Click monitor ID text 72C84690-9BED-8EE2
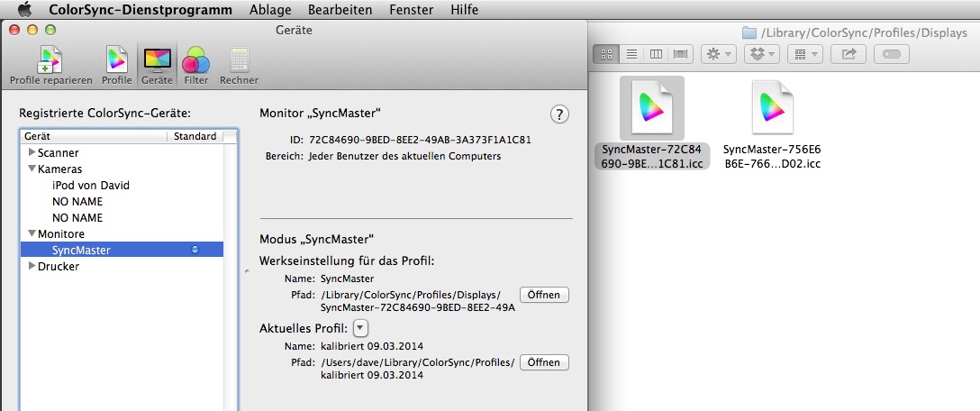Viewport: 980px width, 411px height. [421, 140]
